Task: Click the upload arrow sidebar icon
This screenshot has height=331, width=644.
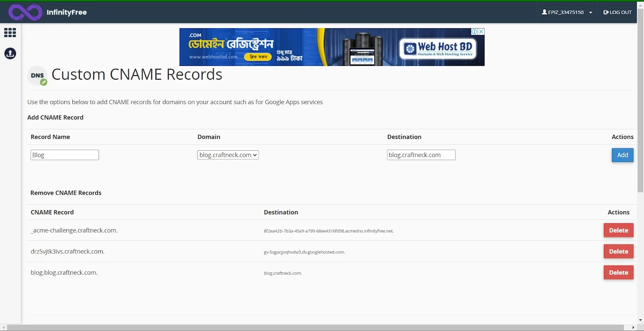Action: [10, 53]
